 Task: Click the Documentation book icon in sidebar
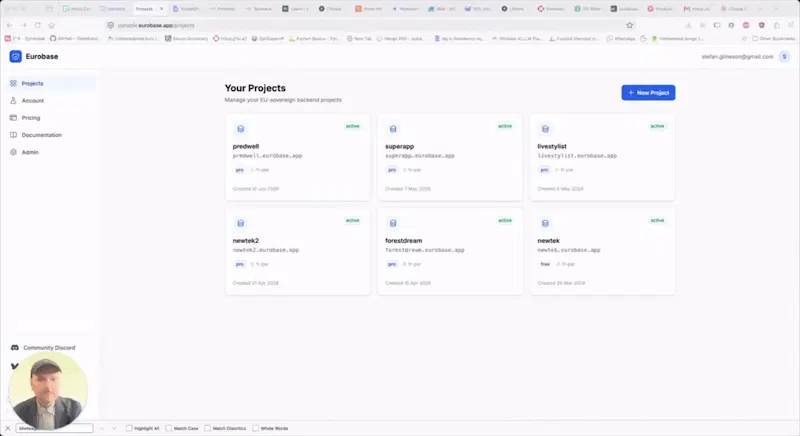tap(13, 135)
